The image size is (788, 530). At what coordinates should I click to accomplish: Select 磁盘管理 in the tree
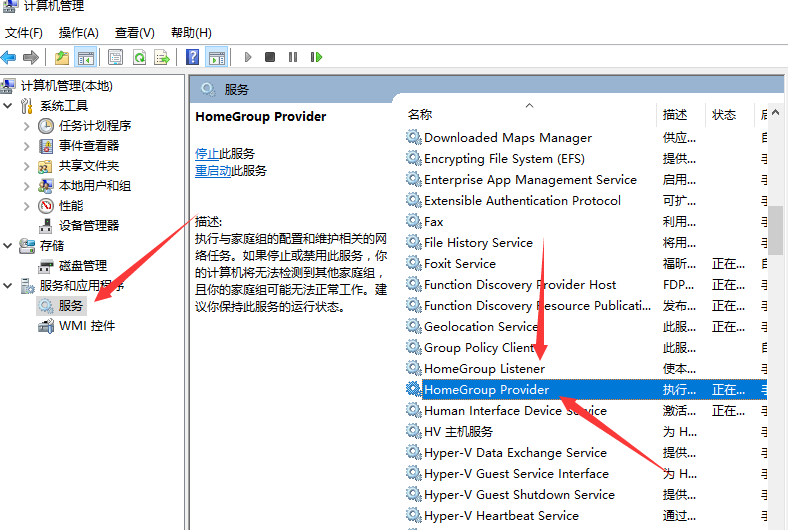coord(83,266)
